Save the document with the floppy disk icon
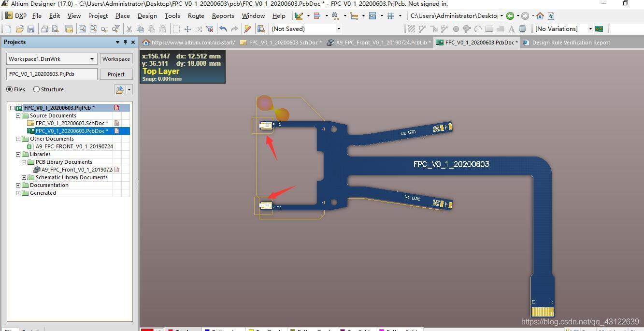 click(x=31, y=29)
